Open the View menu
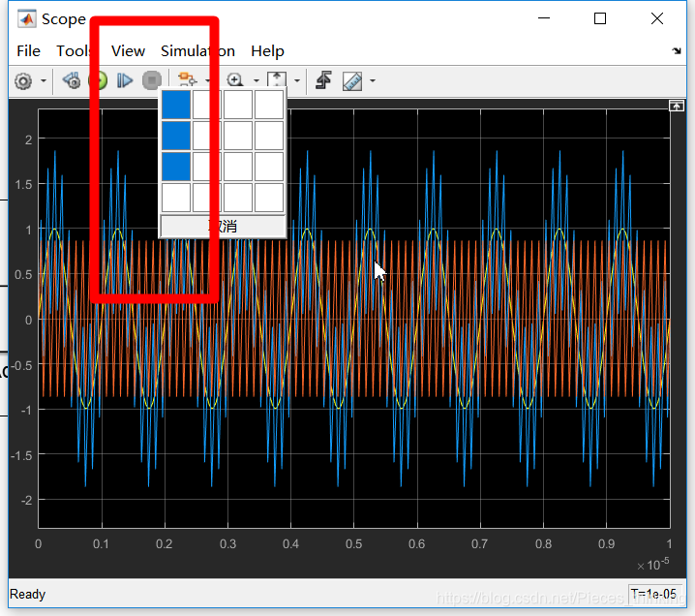Image resolution: width=695 pixels, height=616 pixels. (x=128, y=51)
